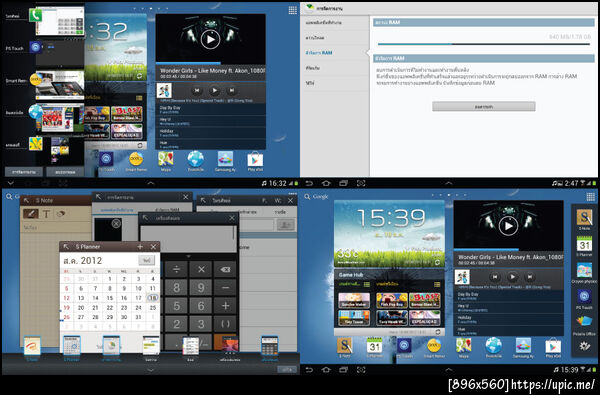Launch Smart Remote on the 15:39 home screen
This screenshot has width=600, height=395.
(x=434, y=346)
